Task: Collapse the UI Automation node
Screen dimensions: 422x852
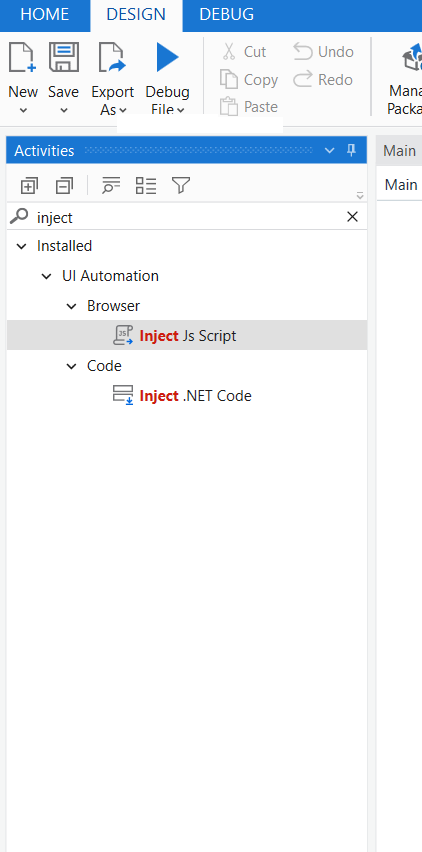Action: tap(47, 277)
